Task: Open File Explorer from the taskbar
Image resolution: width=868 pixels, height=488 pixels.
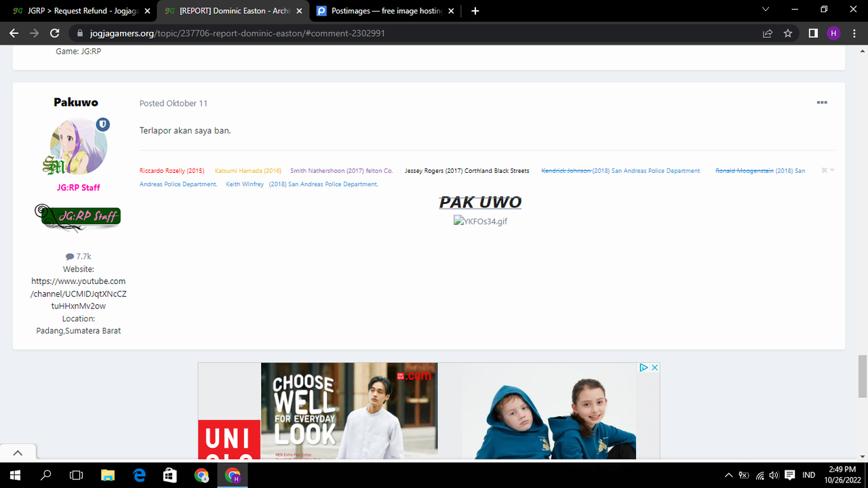Action: [108, 475]
